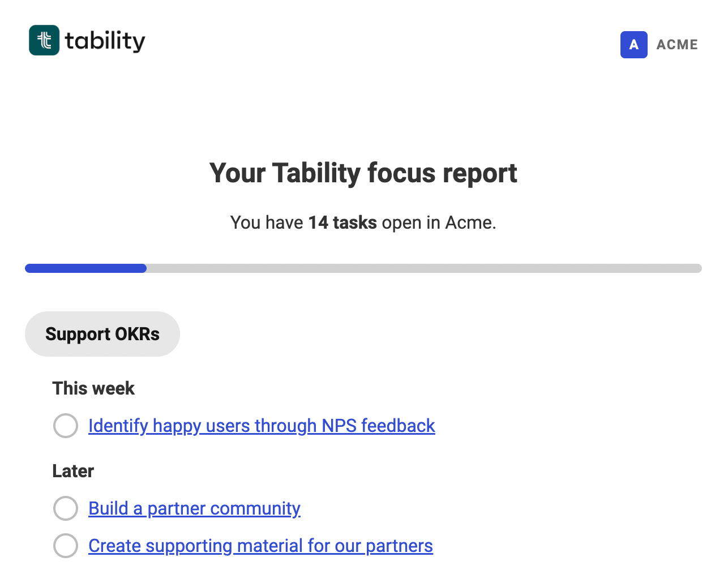Click the gray remaining progress bar portion
Image resolution: width=728 pixels, height=574 pixels.
[x=424, y=268]
